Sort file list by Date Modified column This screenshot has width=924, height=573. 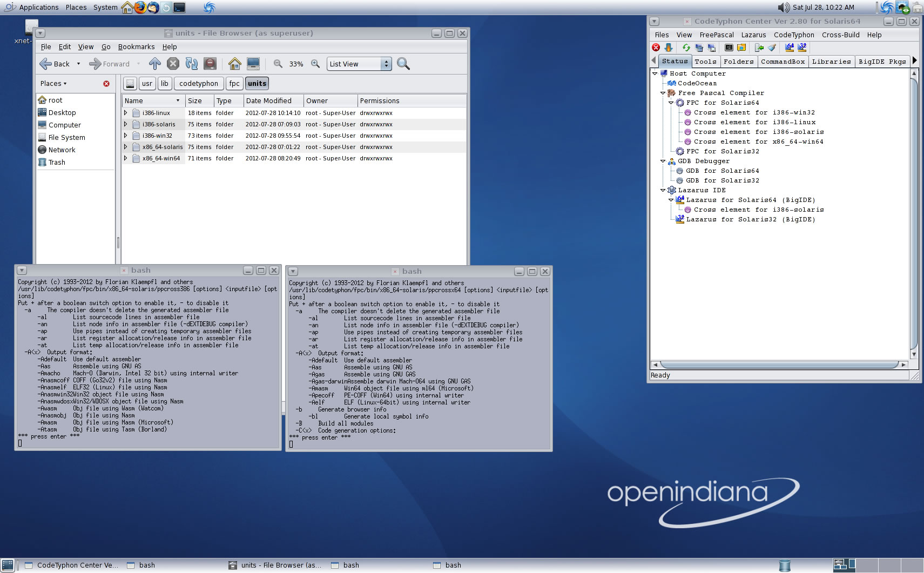273,101
